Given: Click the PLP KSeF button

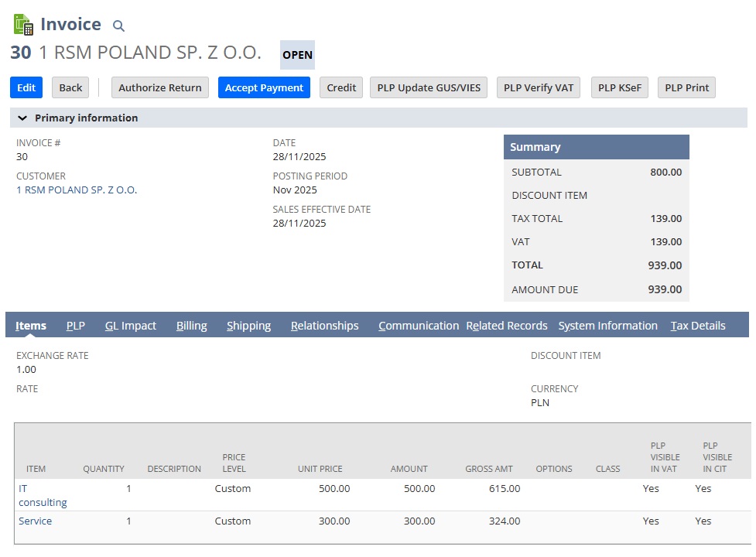Looking at the screenshot, I should (x=619, y=87).
